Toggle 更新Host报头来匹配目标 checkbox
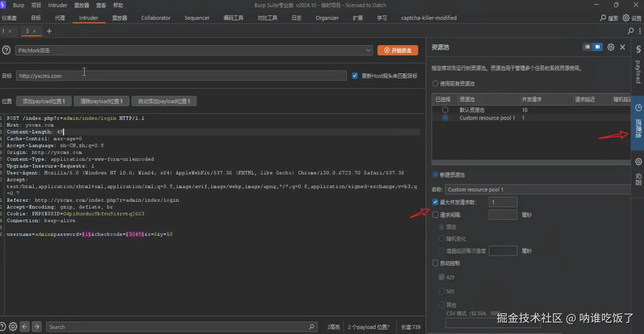Screen dimensions: 644x334 pos(355,76)
